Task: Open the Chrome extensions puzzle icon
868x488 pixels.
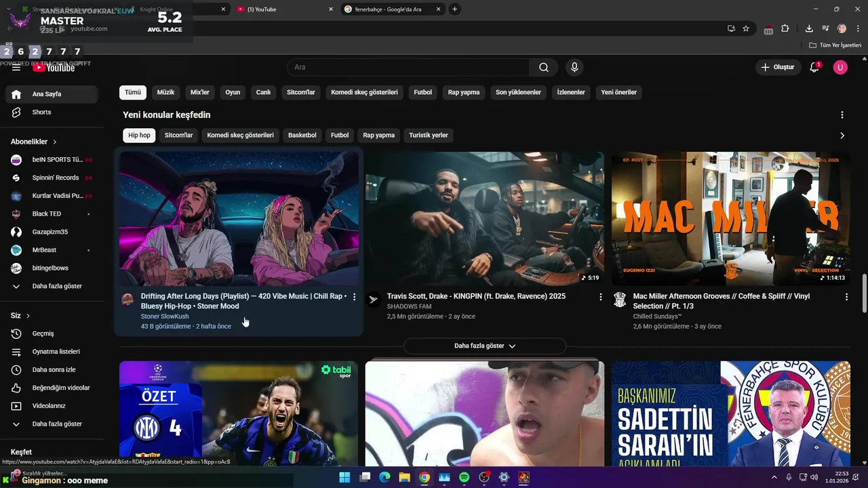Action: pyautogui.click(x=785, y=28)
